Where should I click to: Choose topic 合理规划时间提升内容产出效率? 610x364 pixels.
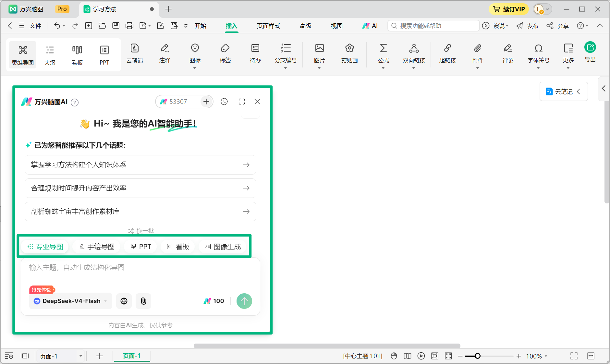click(140, 188)
